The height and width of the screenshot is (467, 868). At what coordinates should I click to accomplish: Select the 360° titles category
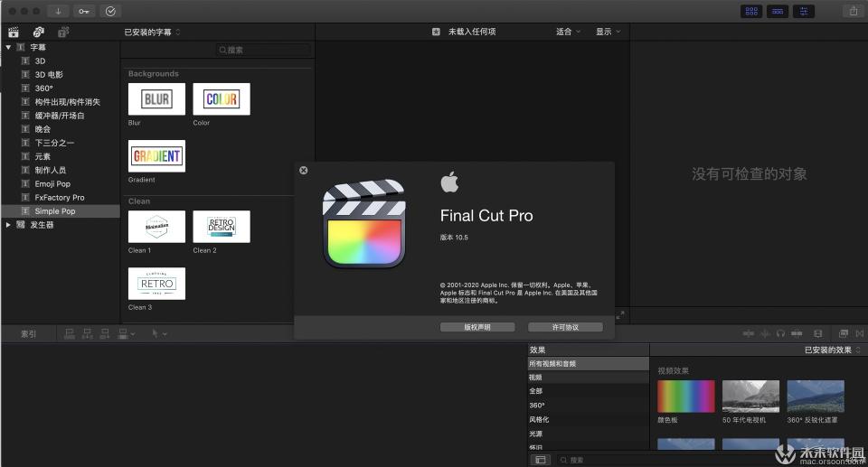pyautogui.click(x=61, y=88)
